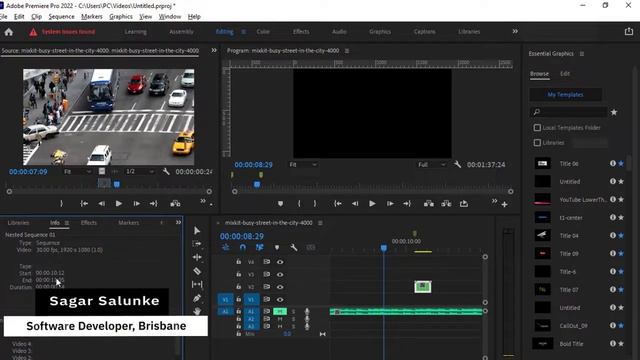Expand Source panel tabs overflow chevrons

214,50
